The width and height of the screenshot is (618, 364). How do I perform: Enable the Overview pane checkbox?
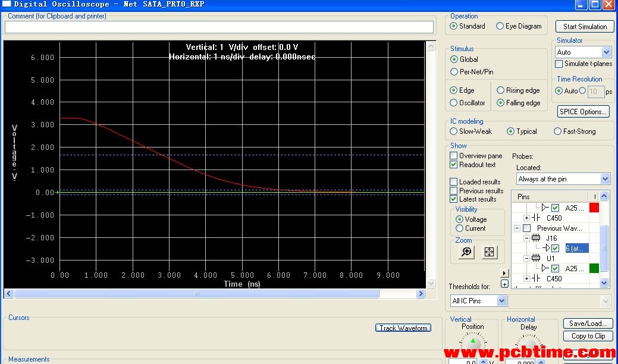pos(454,156)
